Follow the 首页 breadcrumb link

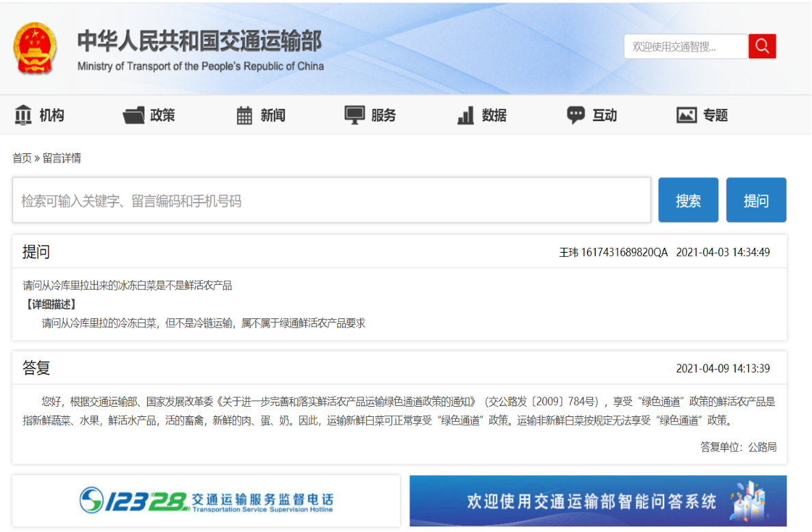22,158
